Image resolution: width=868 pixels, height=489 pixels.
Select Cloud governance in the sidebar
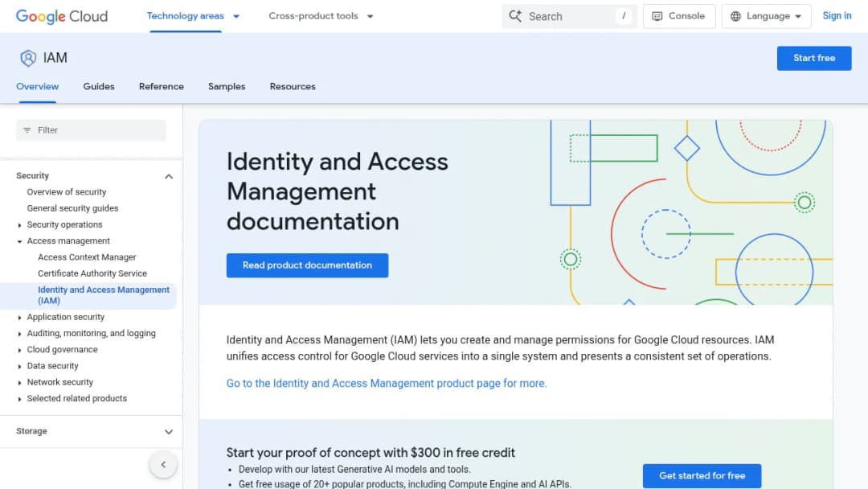pos(63,350)
